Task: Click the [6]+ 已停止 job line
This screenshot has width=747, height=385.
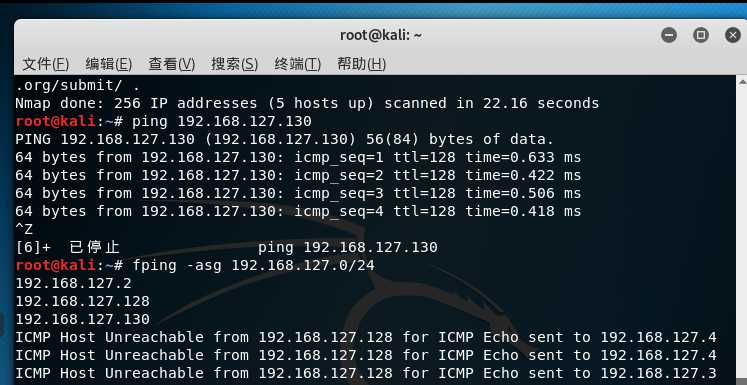Action: [x=226, y=247]
